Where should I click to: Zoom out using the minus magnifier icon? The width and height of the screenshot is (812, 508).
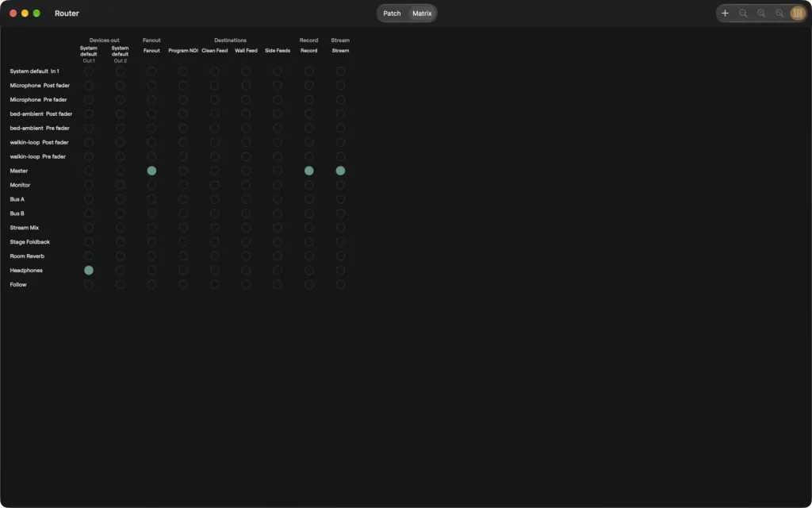(x=743, y=13)
